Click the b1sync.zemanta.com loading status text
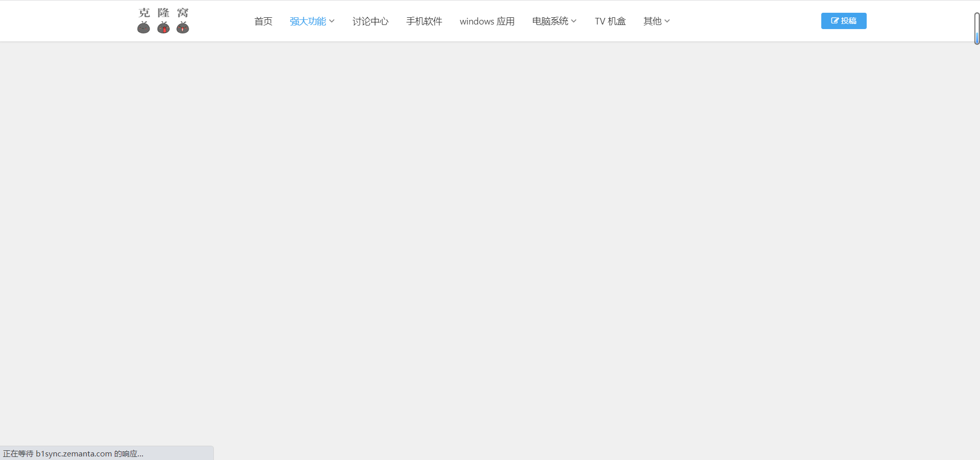Image resolution: width=980 pixels, height=460 pixels. tap(73, 454)
